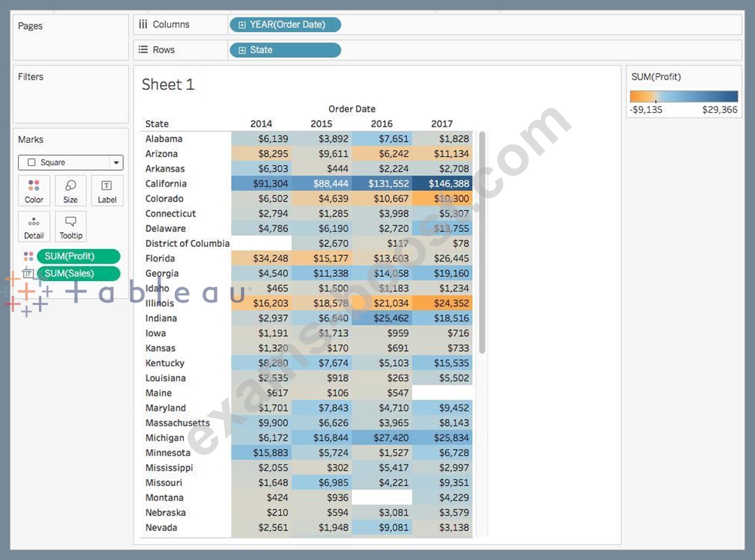Click the $91,304 California 2014 cell
Screen dimensions: 755x560
pyautogui.click(x=261, y=183)
